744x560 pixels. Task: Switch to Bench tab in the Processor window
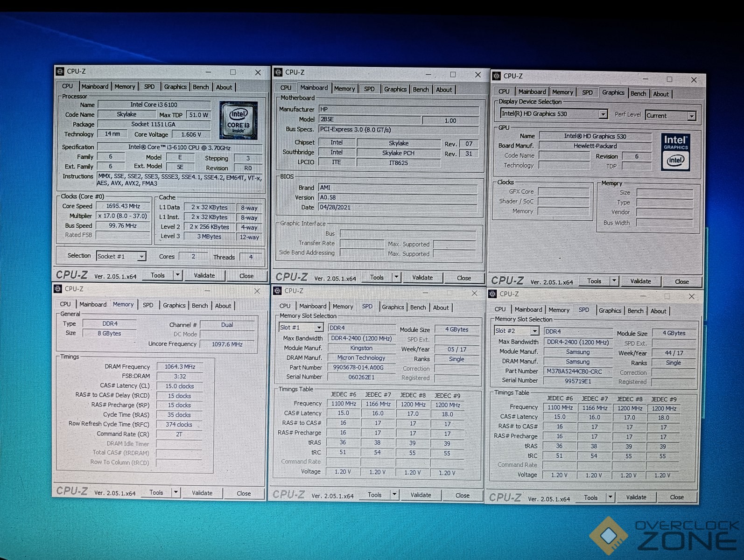point(201,87)
